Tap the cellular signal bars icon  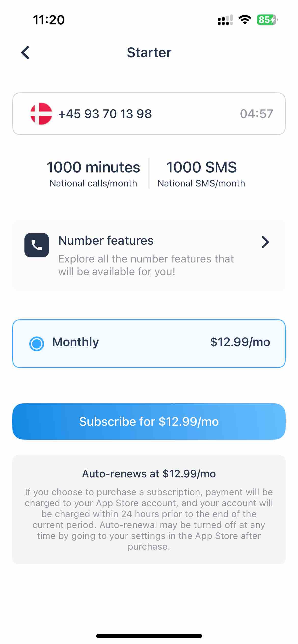tap(225, 20)
